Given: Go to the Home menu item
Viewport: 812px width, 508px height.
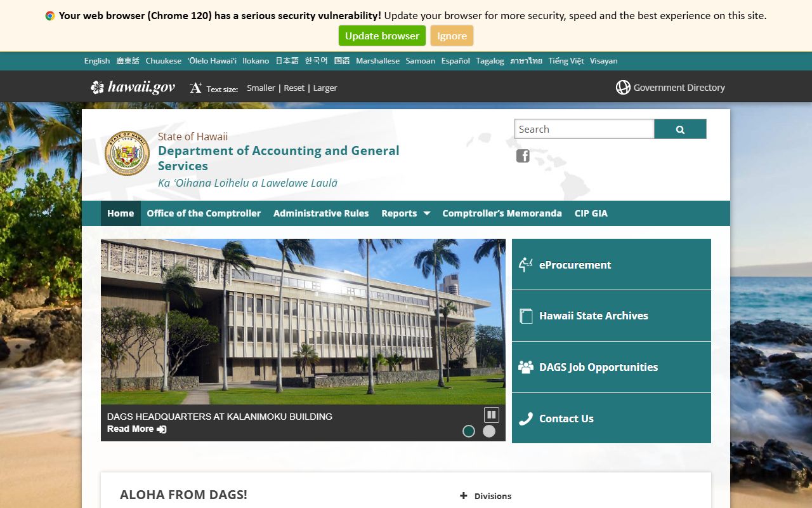Looking at the screenshot, I should [x=121, y=213].
